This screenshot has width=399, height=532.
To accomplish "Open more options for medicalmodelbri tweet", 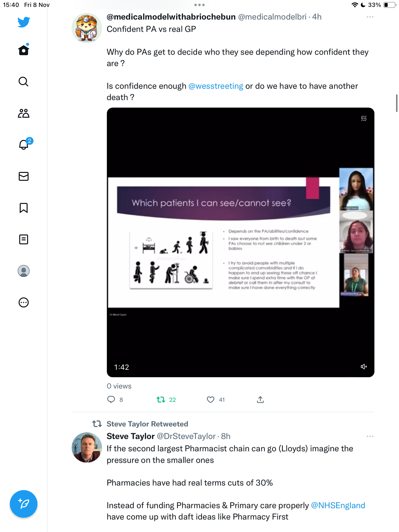I will [370, 17].
